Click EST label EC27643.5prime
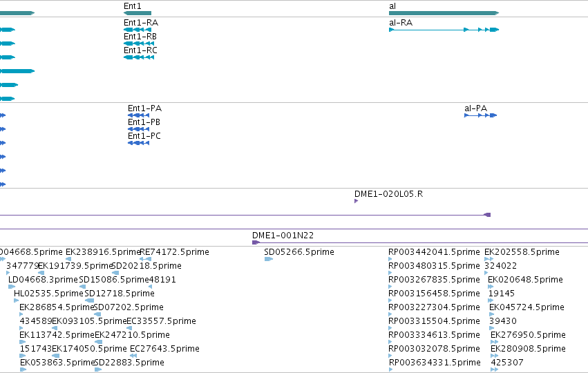Screen dimensions: 588x373 click(164, 349)
